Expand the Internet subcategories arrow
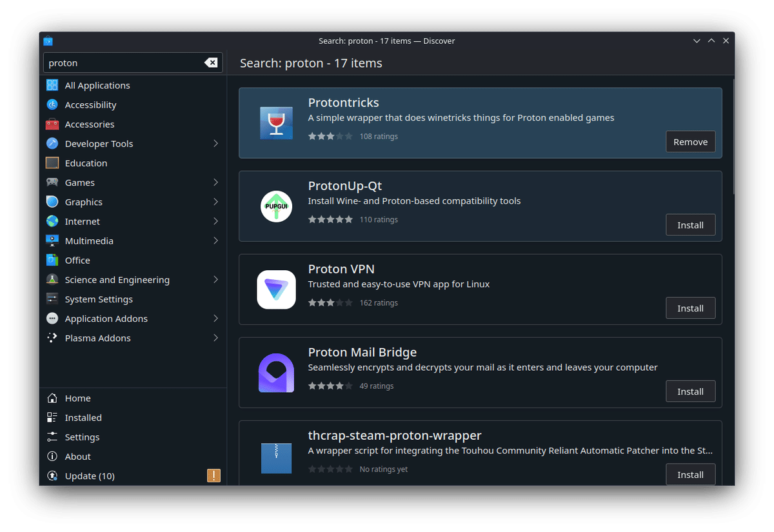Viewport: 774px width, 532px height. click(x=215, y=221)
